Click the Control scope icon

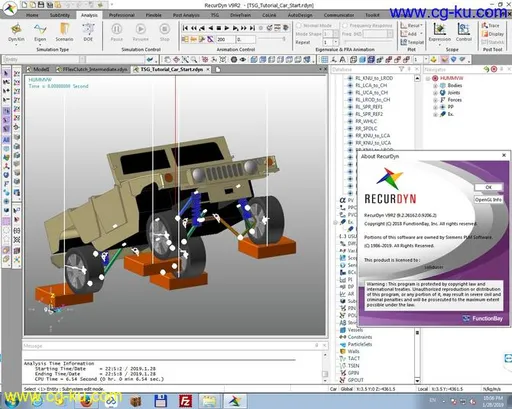[464, 32]
